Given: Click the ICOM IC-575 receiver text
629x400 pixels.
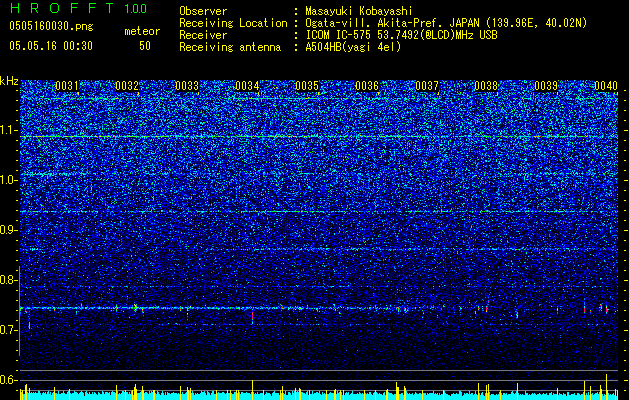Looking at the screenshot, I should pyautogui.click(x=401, y=35).
